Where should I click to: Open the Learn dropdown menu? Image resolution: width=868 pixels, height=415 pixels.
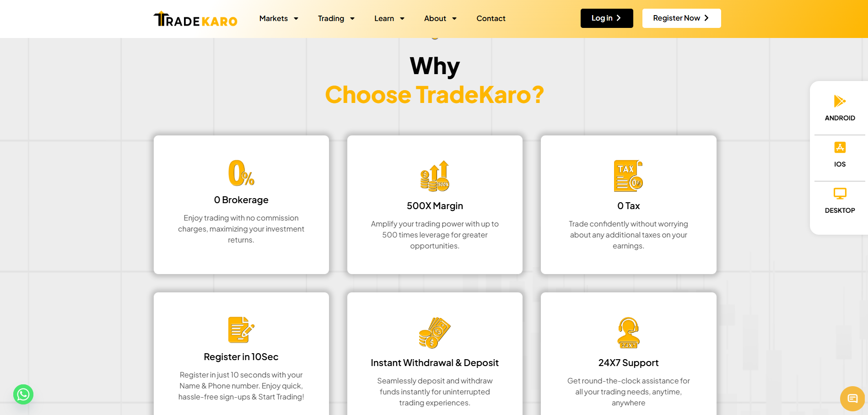click(x=389, y=18)
